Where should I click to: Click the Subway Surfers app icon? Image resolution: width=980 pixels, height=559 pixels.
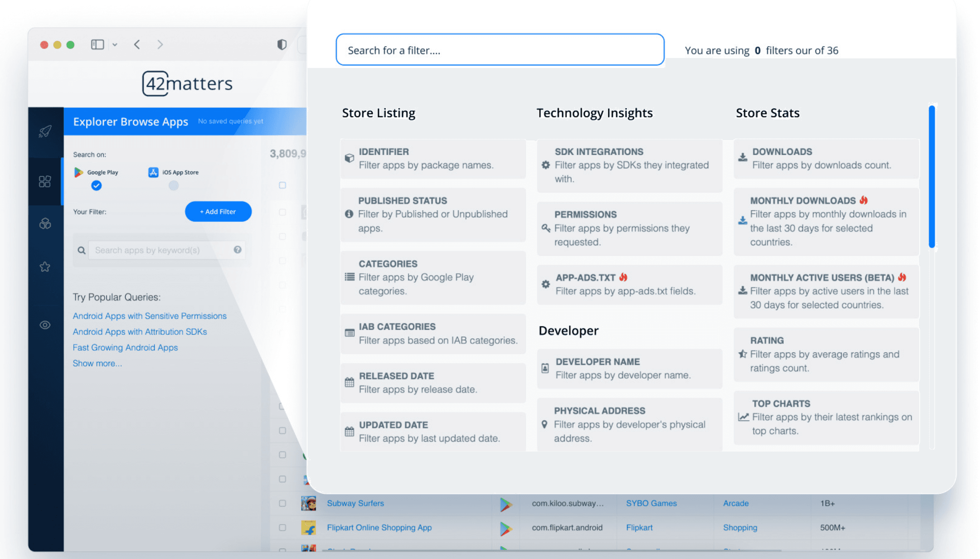pyautogui.click(x=308, y=503)
